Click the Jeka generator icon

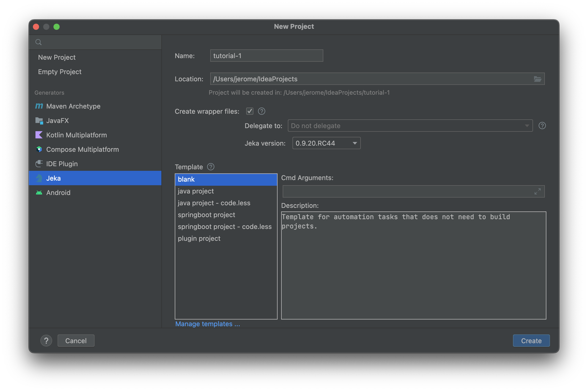pos(39,178)
